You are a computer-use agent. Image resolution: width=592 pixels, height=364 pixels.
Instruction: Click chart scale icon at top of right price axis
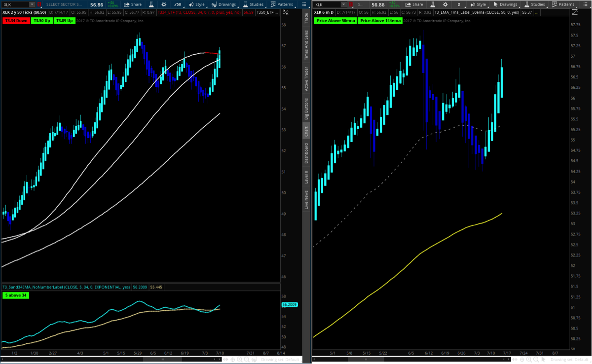coord(575,12)
